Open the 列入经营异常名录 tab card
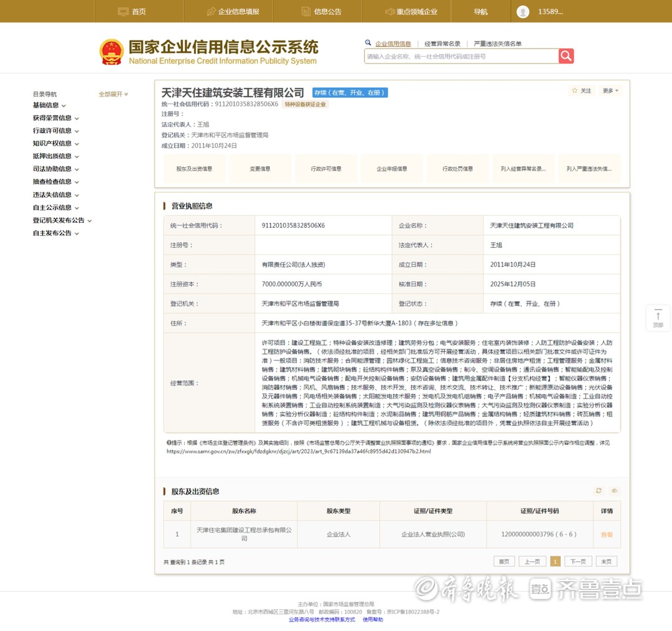The image size is (672, 631). pyautogui.click(x=523, y=169)
